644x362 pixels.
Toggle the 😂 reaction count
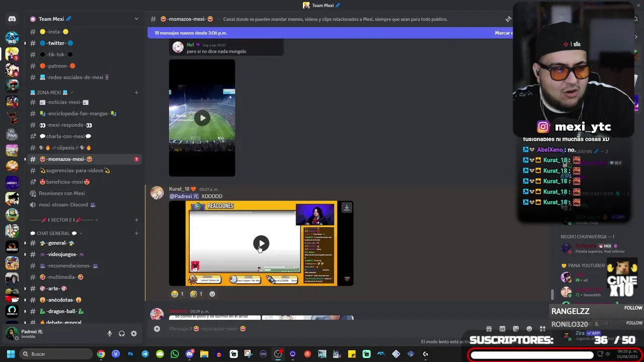point(178,294)
